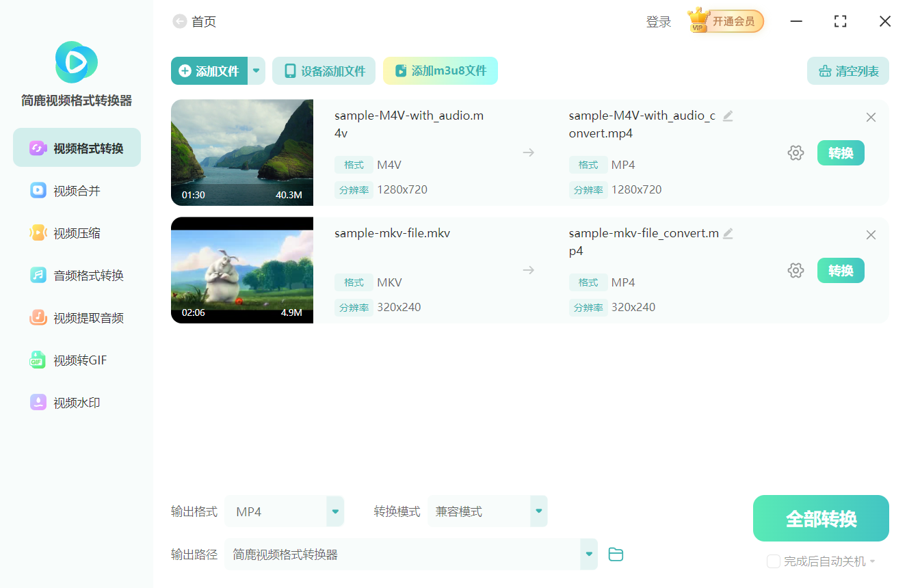Expand the 输出路径 dropdown arrow

[589, 554]
